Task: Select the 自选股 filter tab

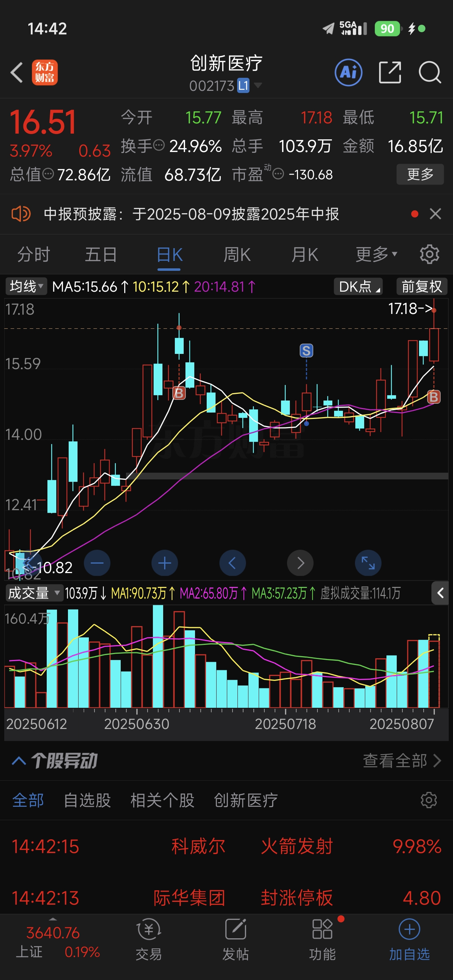Action: (87, 800)
